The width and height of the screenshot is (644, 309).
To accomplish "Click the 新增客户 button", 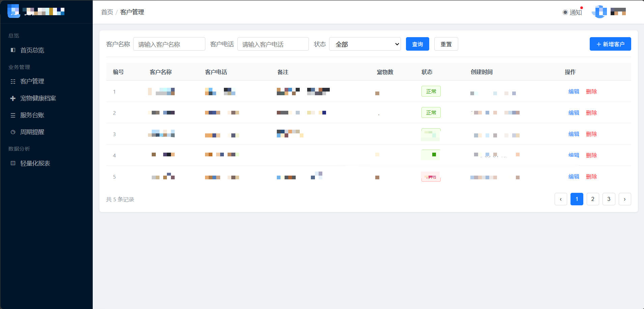I will pos(610,44).
